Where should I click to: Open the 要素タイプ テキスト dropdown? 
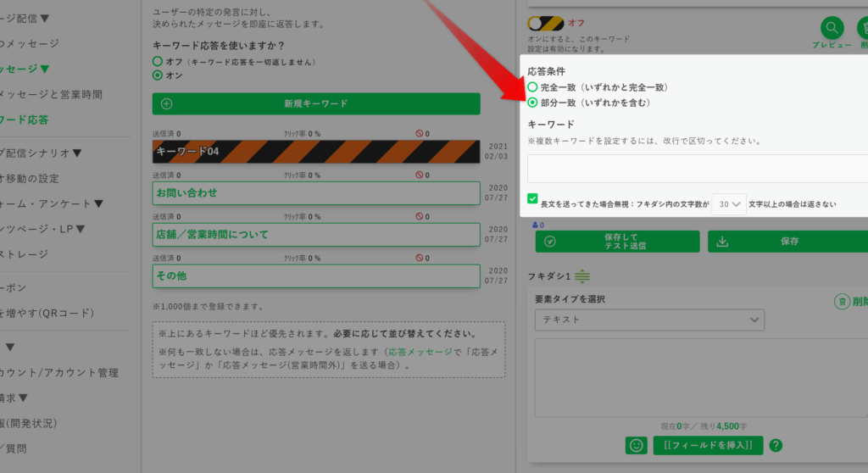click(649, 320)
